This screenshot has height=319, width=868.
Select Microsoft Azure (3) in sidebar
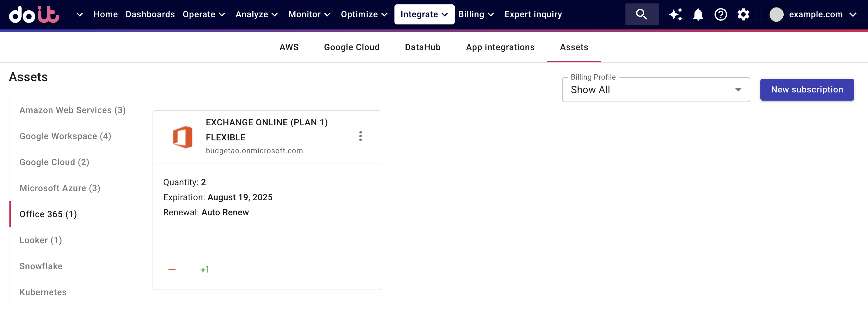coord(60,188)
